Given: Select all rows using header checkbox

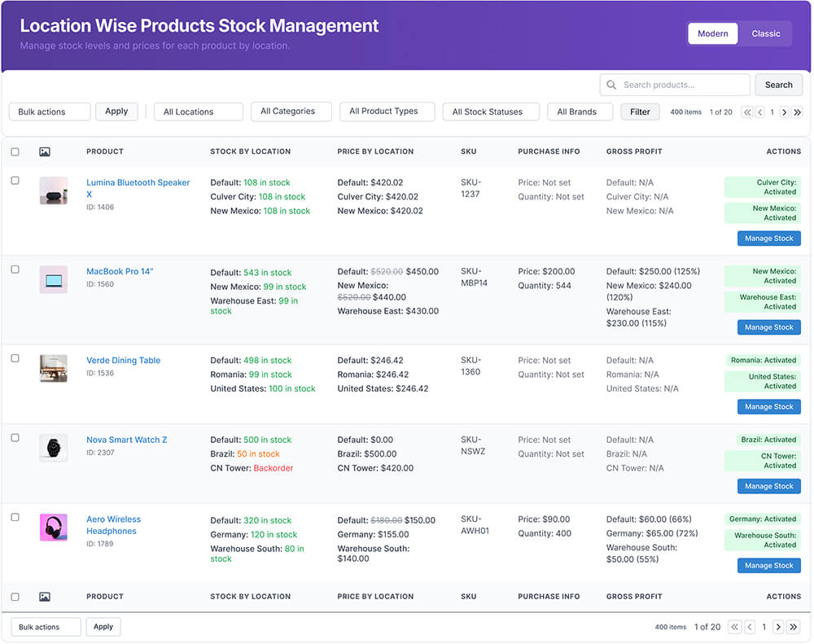Looking at the screenshot, I should pos(15,151).
